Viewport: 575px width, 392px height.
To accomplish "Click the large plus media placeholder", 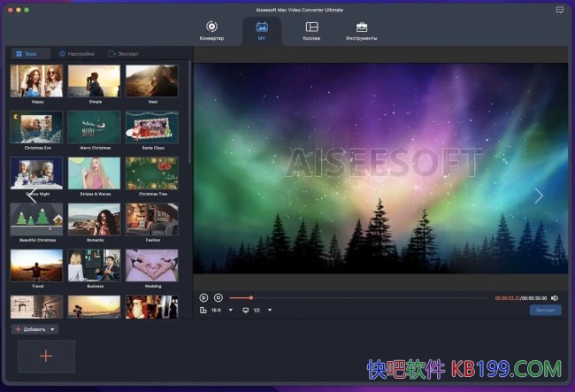I will point(46,356).
